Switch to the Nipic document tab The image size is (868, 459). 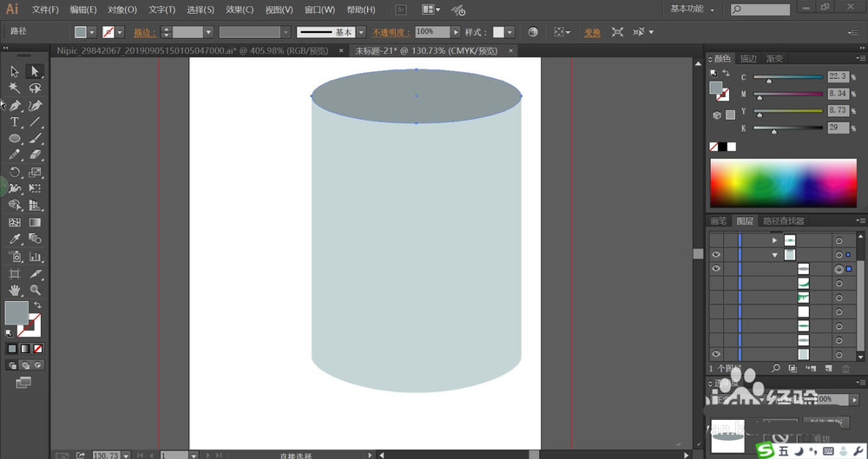coord(193,51)
